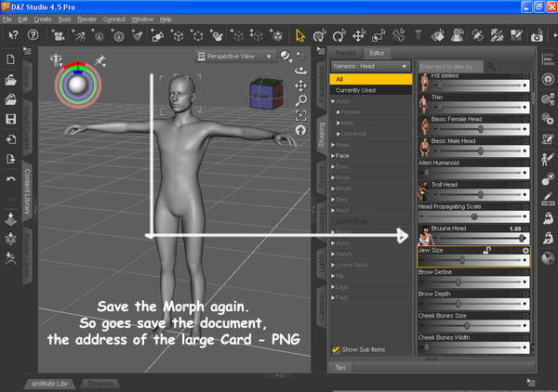Open the Timeline tab
558x392 pixels.
(100, 384)
